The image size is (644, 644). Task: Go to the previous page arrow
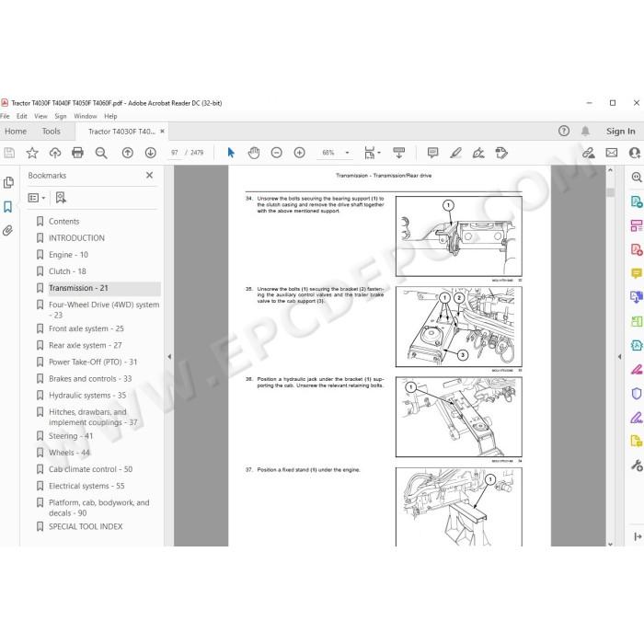coord(127,153)
